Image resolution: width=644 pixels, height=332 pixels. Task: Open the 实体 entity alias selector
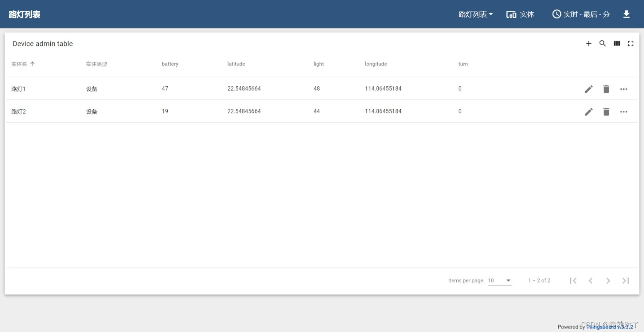coord(520,14)
